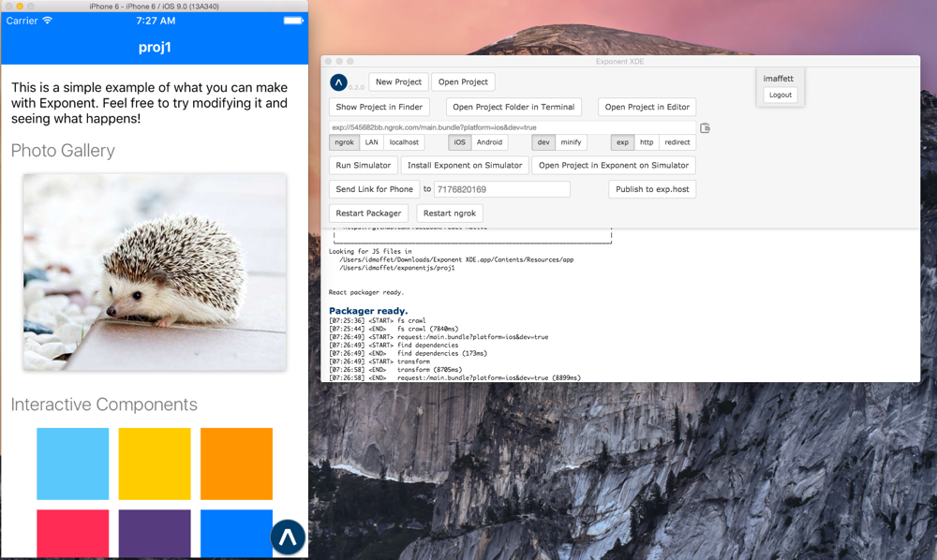
Task: Select the redirect protocol option
Action: tap(677, 142)
